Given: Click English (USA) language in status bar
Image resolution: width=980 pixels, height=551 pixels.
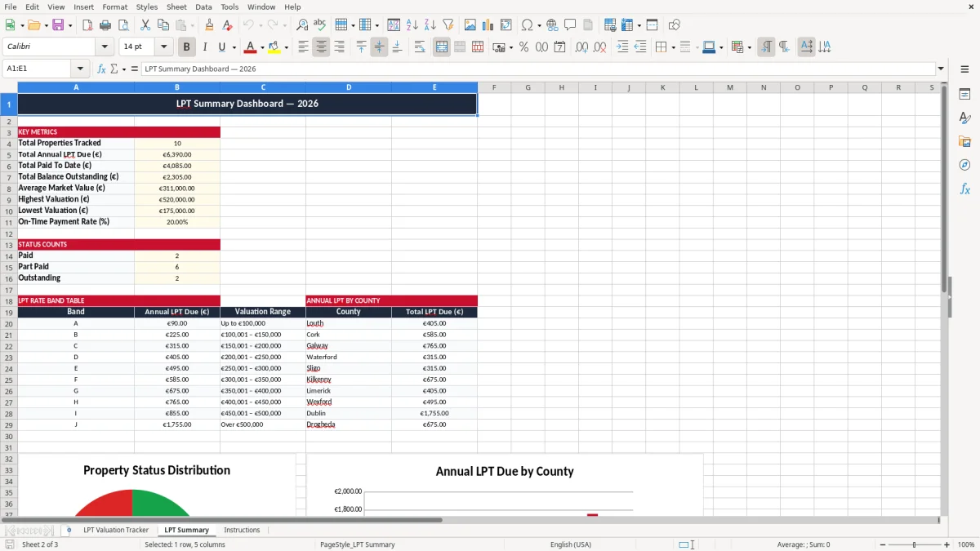Looking at the screenshot, I should coord(571,544).
